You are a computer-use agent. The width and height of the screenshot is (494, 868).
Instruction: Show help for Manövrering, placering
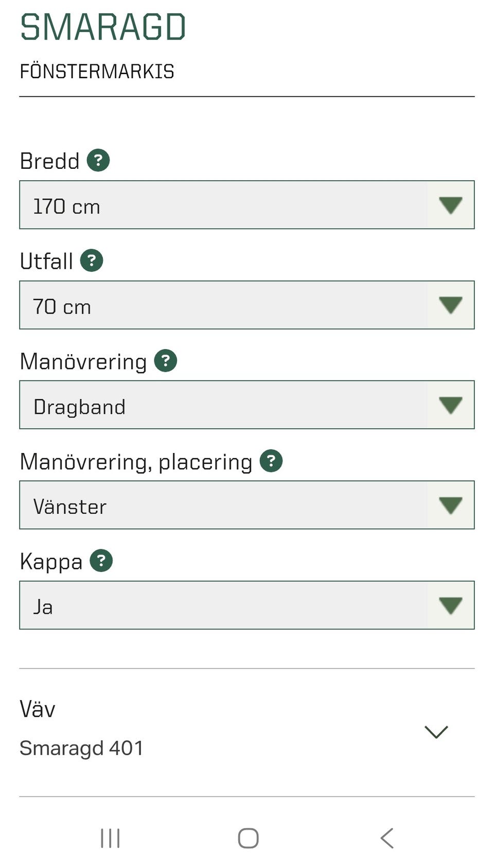pos(271,461)
